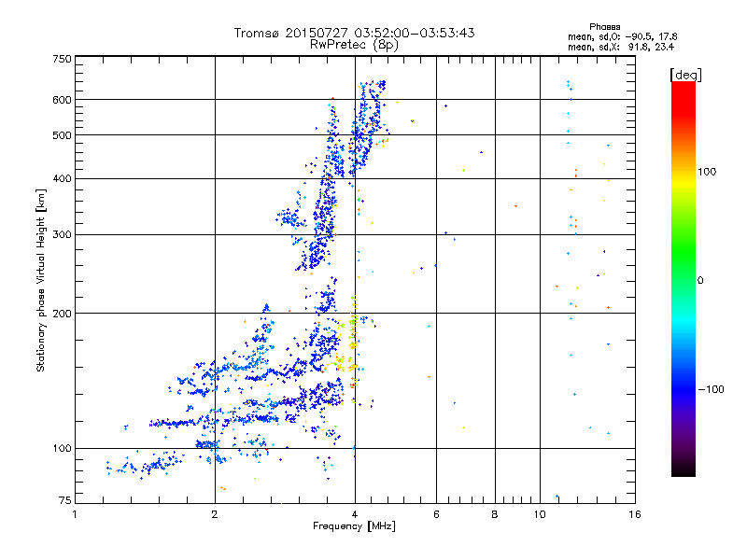Click the x-axis '10' tick label

(x=540, y=514)
